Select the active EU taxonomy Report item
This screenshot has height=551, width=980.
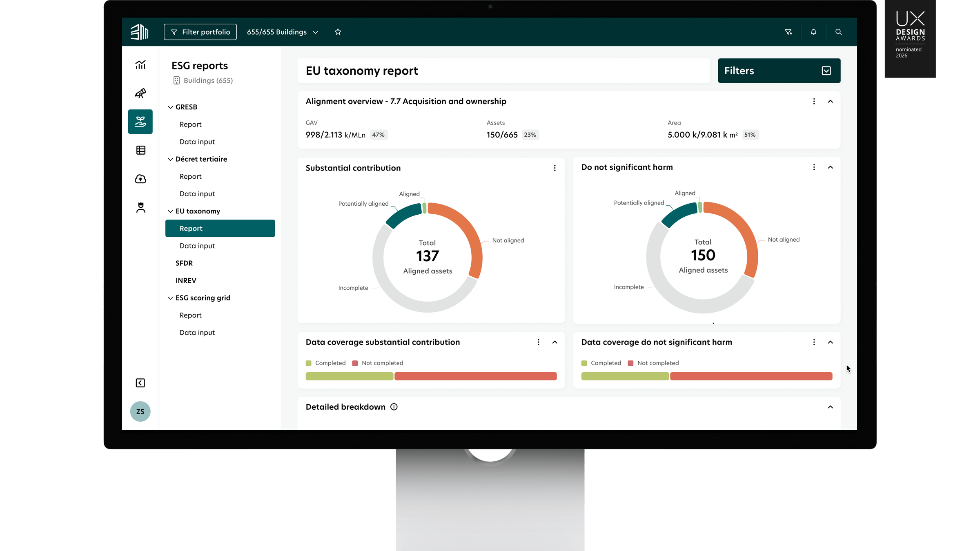pos(220,228)
